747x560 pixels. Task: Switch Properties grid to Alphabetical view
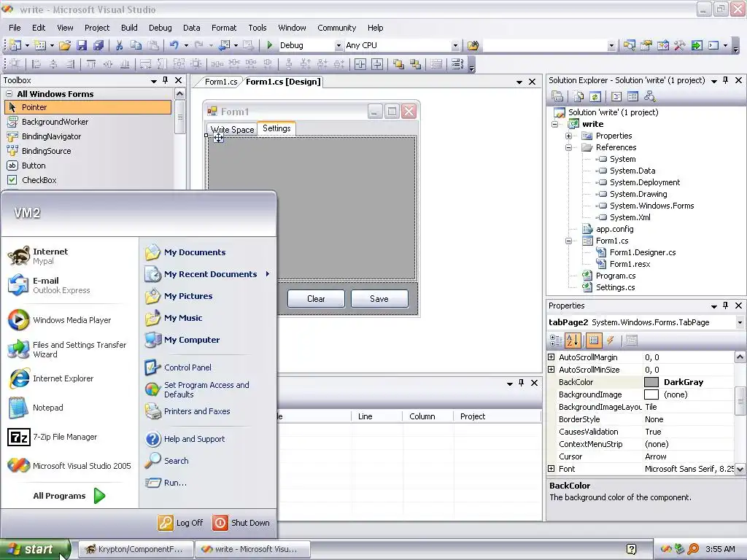[x=573, y=340]
